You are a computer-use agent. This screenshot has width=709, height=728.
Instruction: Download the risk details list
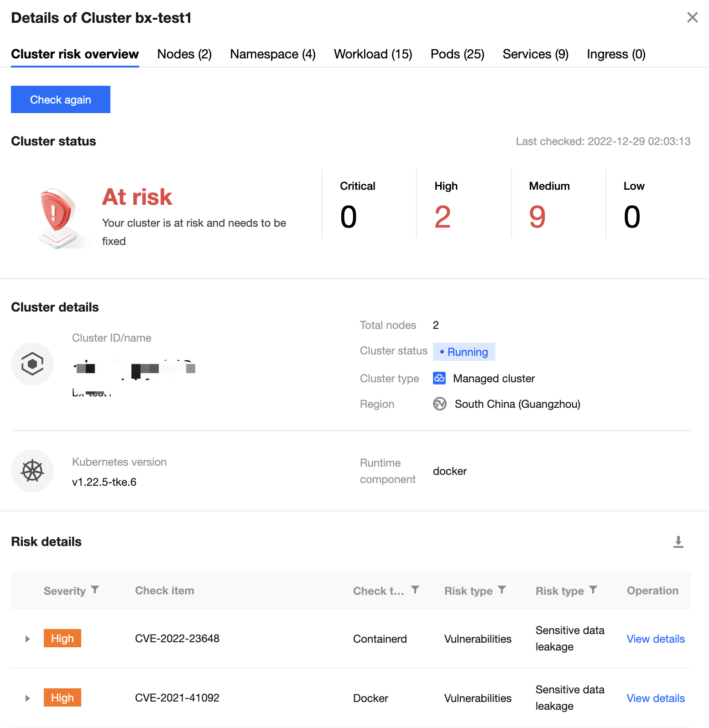(x=678, y=541)
